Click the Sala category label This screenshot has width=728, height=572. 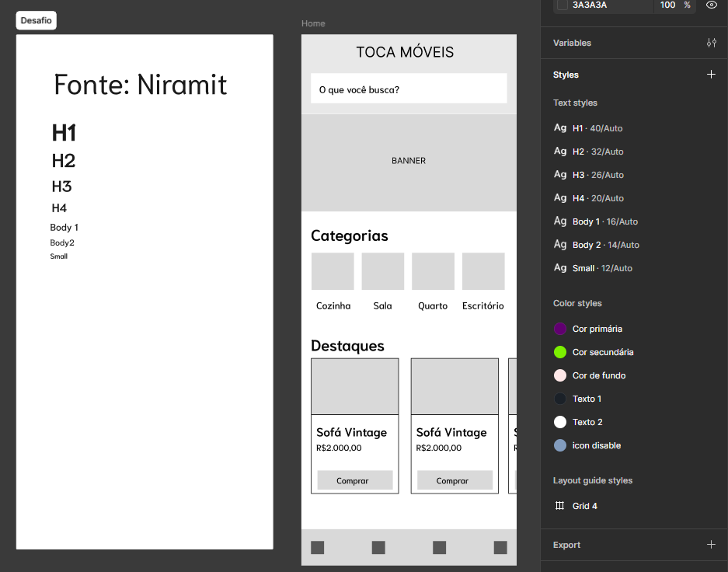click(x=382, y=305)
